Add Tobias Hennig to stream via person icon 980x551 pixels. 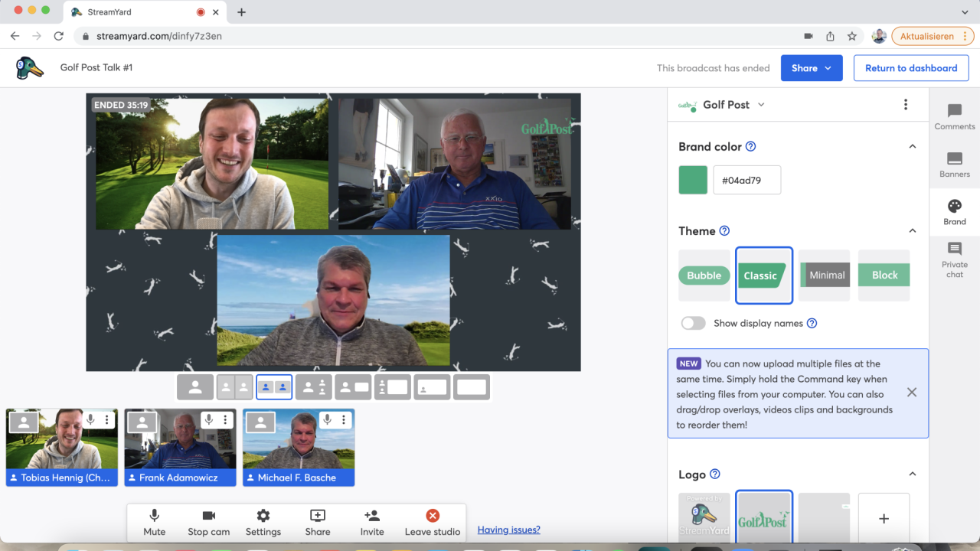coord(24,422)
